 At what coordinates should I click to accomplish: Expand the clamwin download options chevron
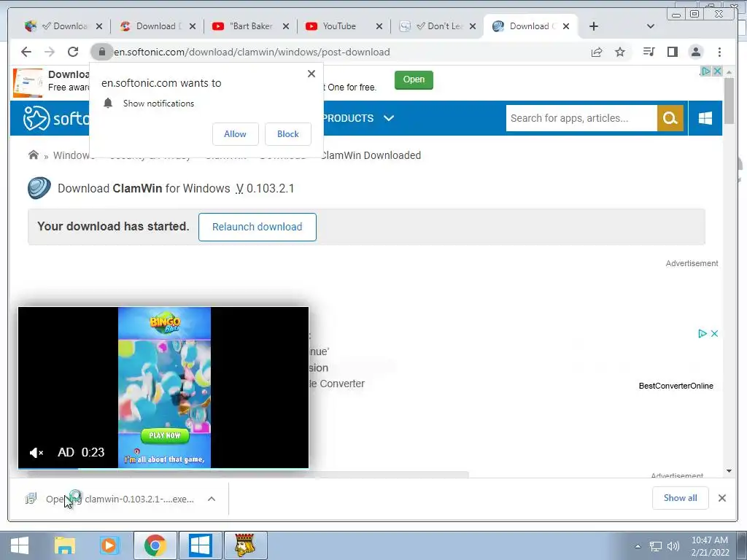point(212,499)
